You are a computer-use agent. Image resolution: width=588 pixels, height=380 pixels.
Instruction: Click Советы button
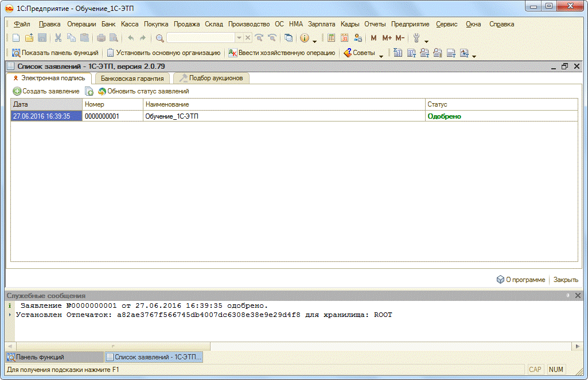click(359, 53)
